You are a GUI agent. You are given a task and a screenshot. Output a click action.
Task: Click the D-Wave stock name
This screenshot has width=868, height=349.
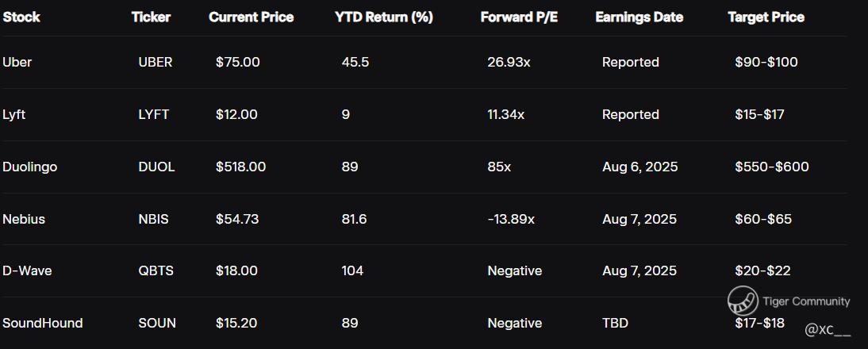point(27,270)
